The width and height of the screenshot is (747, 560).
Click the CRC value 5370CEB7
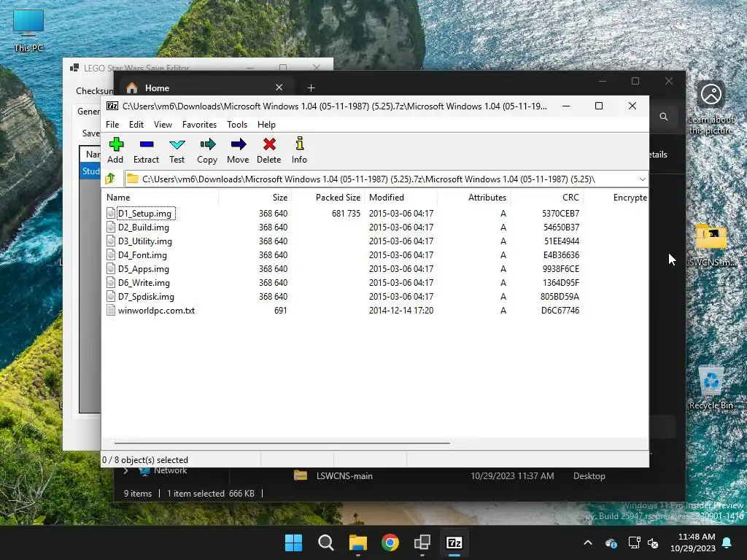point(560,214)
